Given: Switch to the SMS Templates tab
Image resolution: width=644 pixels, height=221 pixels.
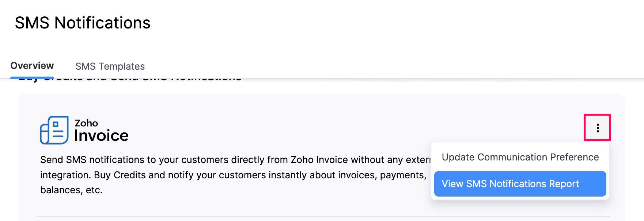Looking at the screenshot, I should [110, 66].
